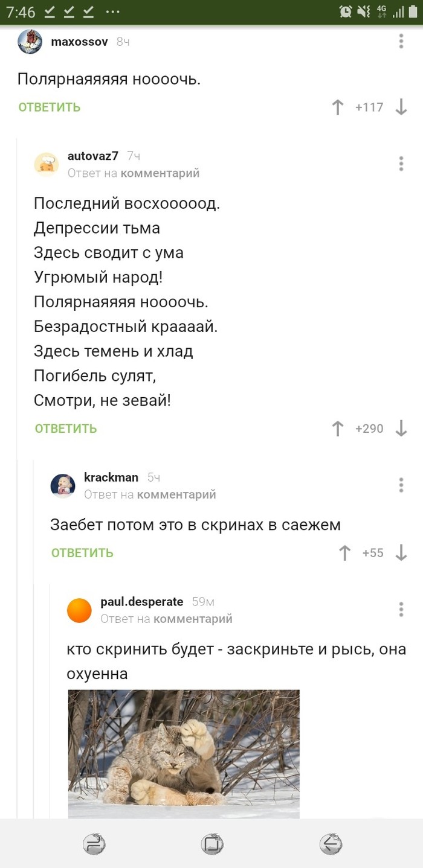423x868 pixels.
Task: Tap the muted sound icon in the status bar
Action: click(x=364, y=11)
